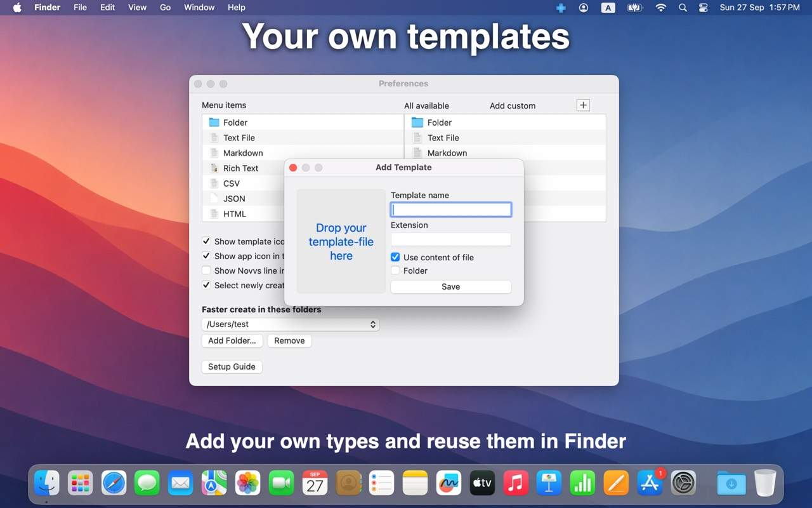Click the Add Folder... button
The height and width of the screenshot is (508, 812).
[x=232, y=341]
